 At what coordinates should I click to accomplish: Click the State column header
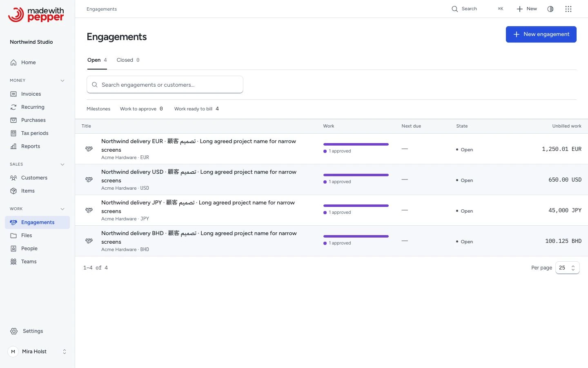coord(462,126)
